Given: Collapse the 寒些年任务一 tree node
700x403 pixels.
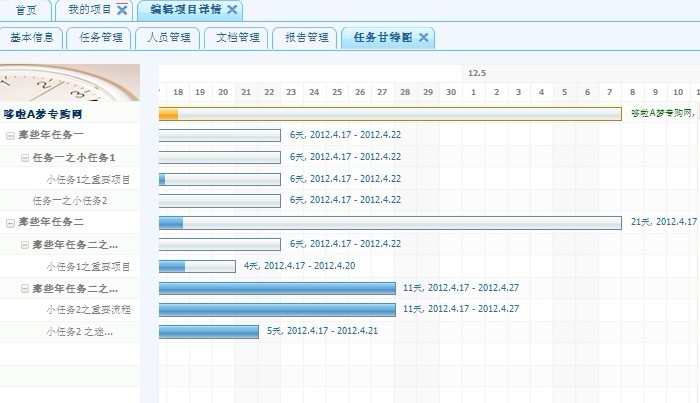Looking at the screenshot, I should pos(10,135).
